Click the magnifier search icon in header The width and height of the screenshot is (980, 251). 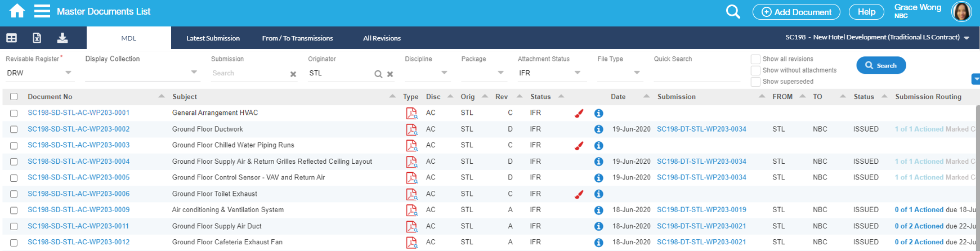click(x=732, y=12)
